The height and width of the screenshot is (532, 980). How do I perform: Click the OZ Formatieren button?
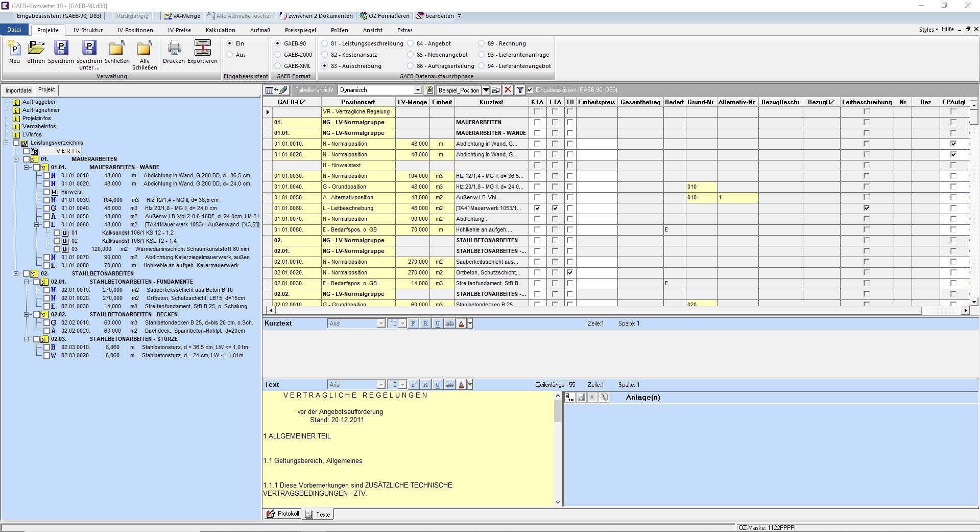click(385, 16)
